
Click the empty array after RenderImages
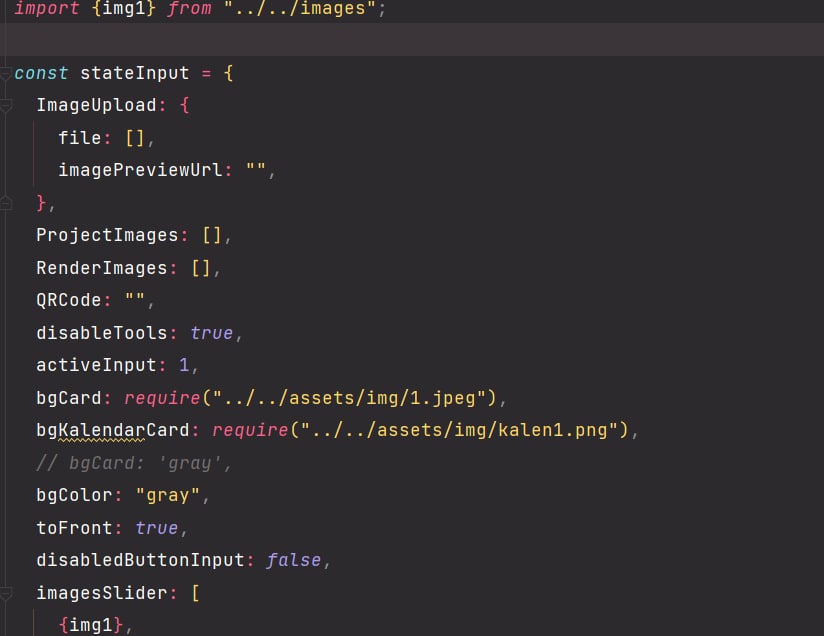click(x=201, y=269)
